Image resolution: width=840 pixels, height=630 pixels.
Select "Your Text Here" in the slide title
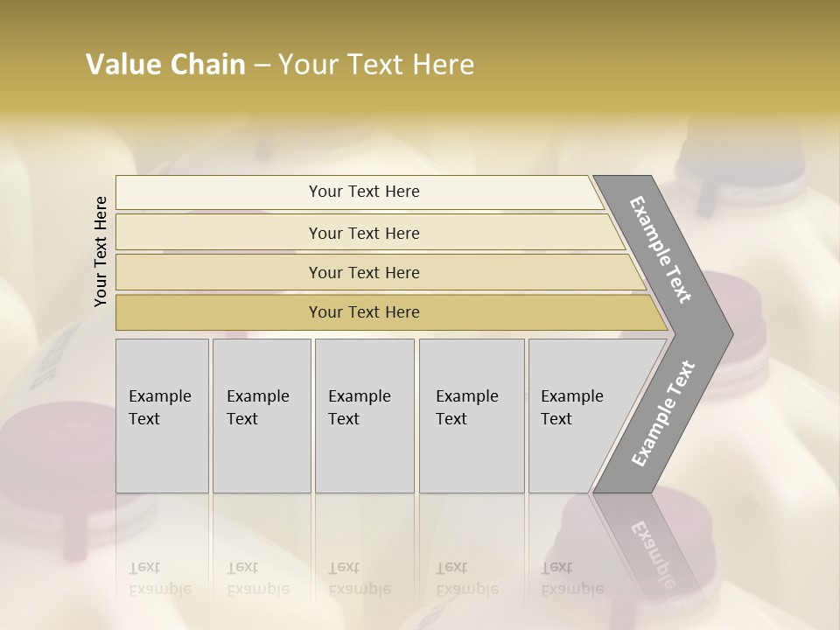pyautogui.click(x=376, y=65)
